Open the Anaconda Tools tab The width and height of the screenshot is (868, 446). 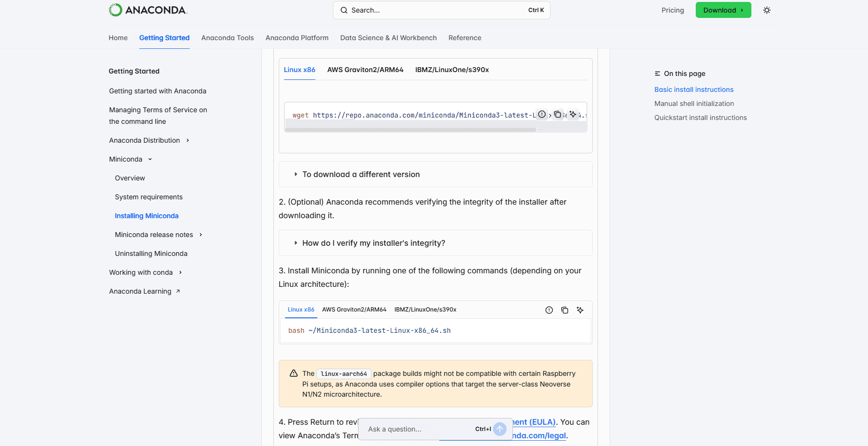[227, 38]
